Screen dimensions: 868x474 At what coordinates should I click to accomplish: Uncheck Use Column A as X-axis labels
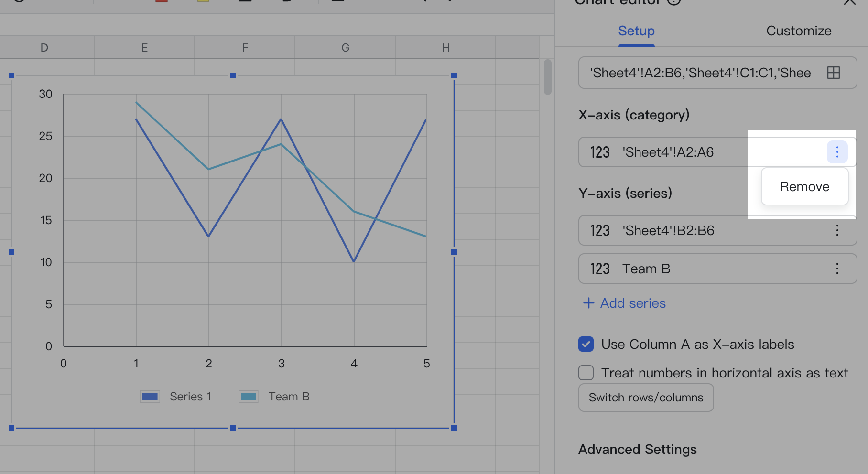pos(586,344)
